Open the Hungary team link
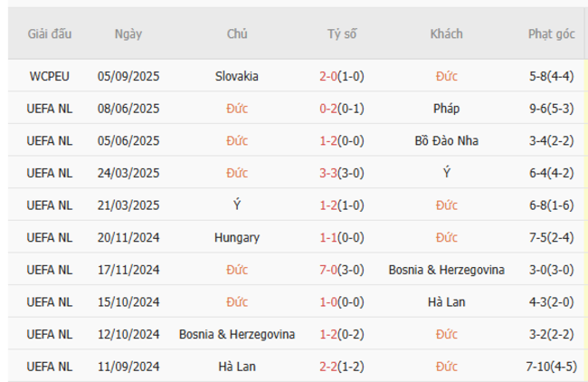 (238, 238)
